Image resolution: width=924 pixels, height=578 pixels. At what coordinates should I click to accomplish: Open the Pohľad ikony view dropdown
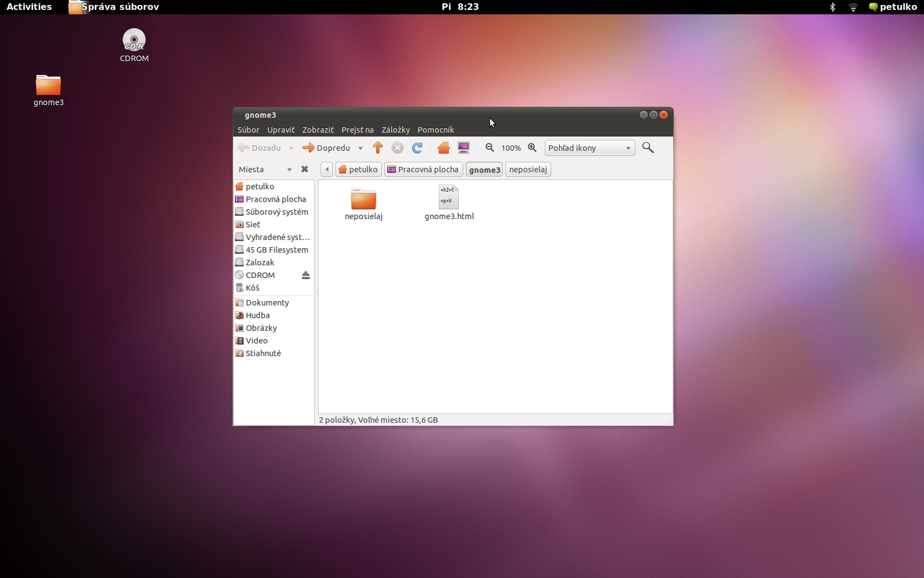590,148
